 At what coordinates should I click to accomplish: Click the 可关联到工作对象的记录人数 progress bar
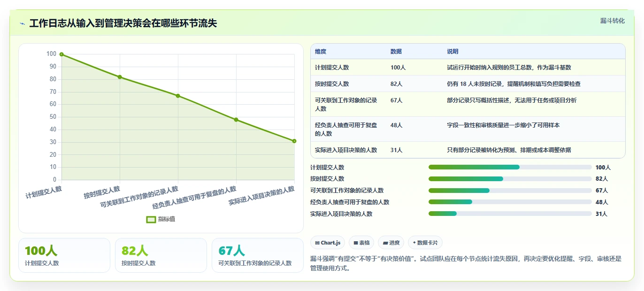510,191
